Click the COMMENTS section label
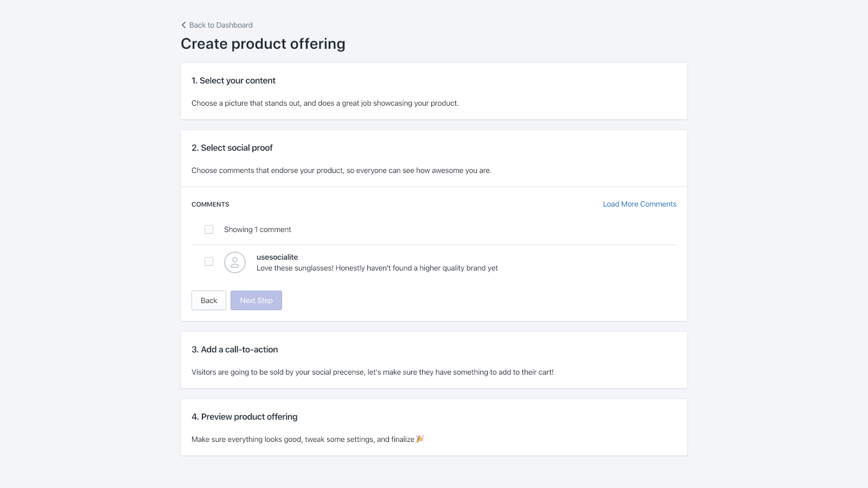 coord(210,204)
